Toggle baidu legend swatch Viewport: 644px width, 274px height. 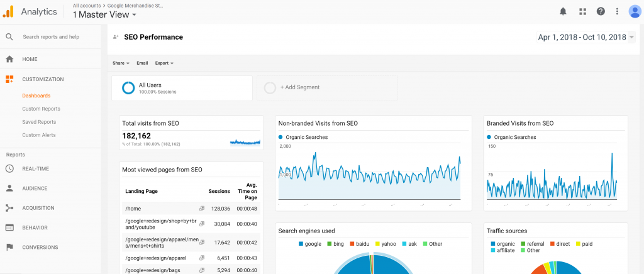point(352,244)
